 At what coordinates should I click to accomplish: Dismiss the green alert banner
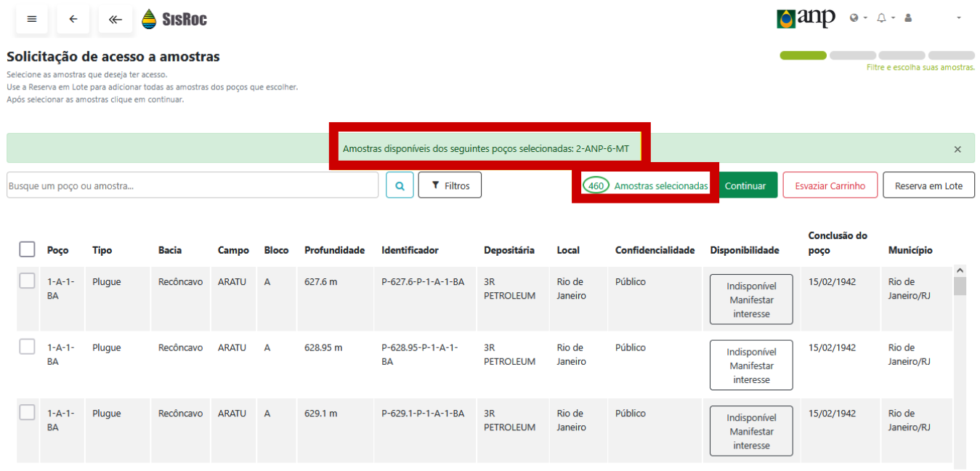coord(957,149)
